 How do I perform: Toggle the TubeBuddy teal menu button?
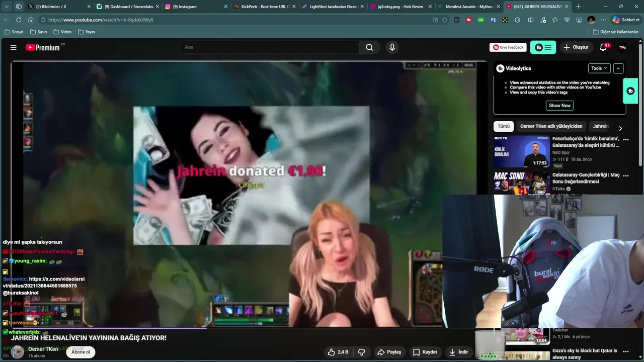(543, 47)
